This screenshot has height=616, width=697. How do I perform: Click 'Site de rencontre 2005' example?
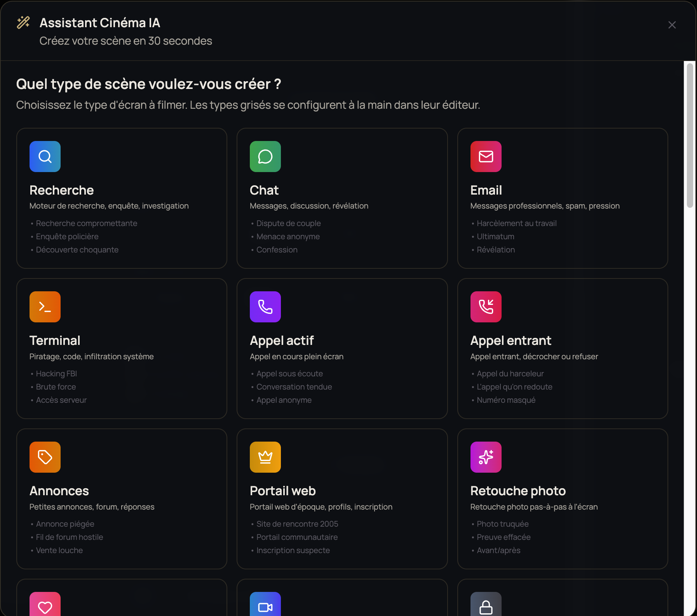pyautogui.click(x=297, y=524)
